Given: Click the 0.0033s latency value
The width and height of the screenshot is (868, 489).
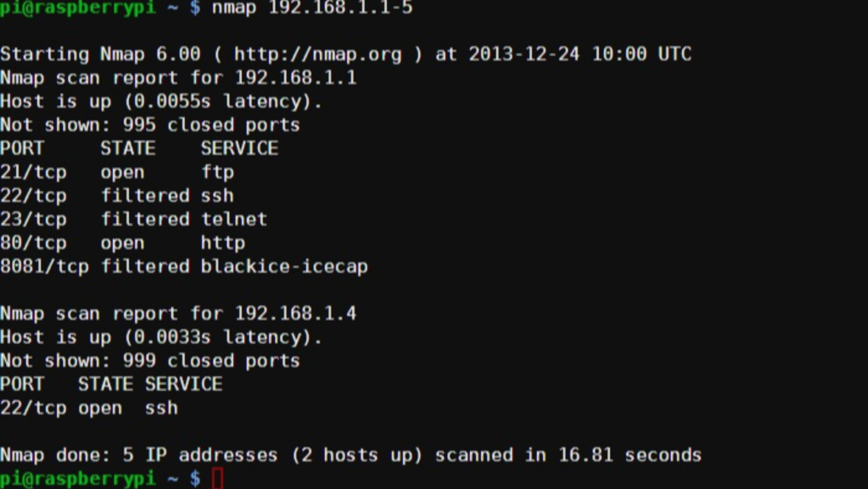Looking at the screenshot, I should coord(172,337).
